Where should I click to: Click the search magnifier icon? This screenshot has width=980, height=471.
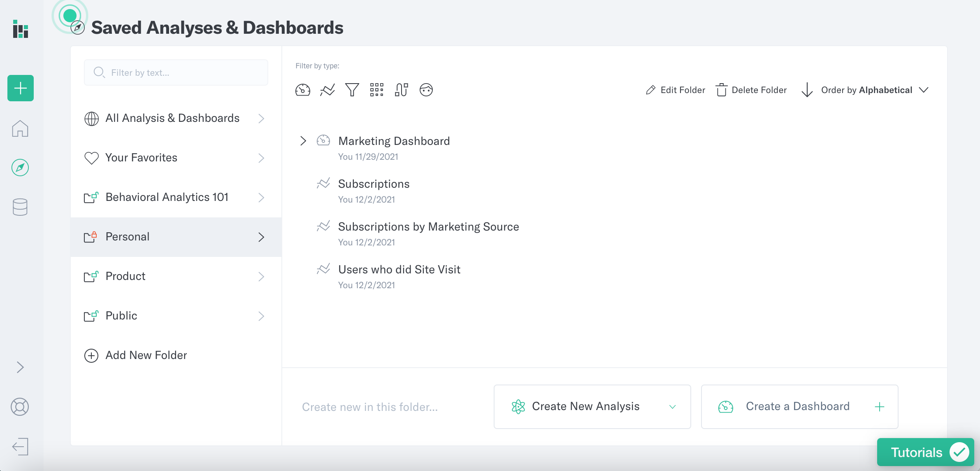[99, 72]
